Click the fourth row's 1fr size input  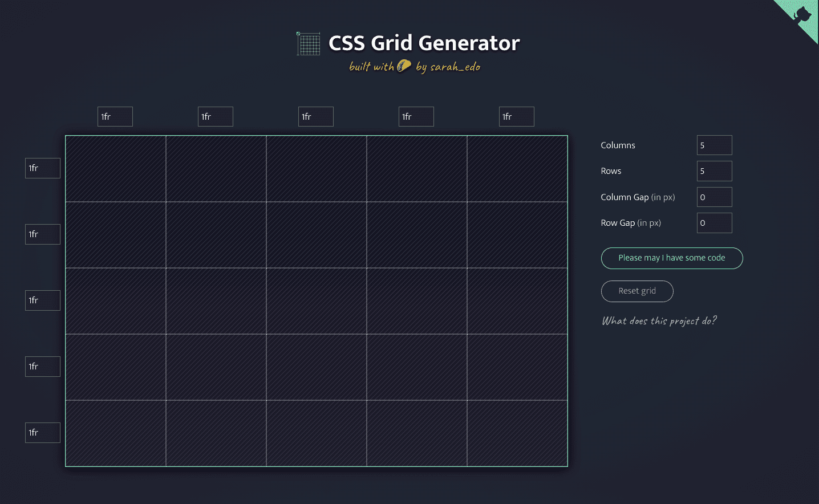(x=43, y=367)
